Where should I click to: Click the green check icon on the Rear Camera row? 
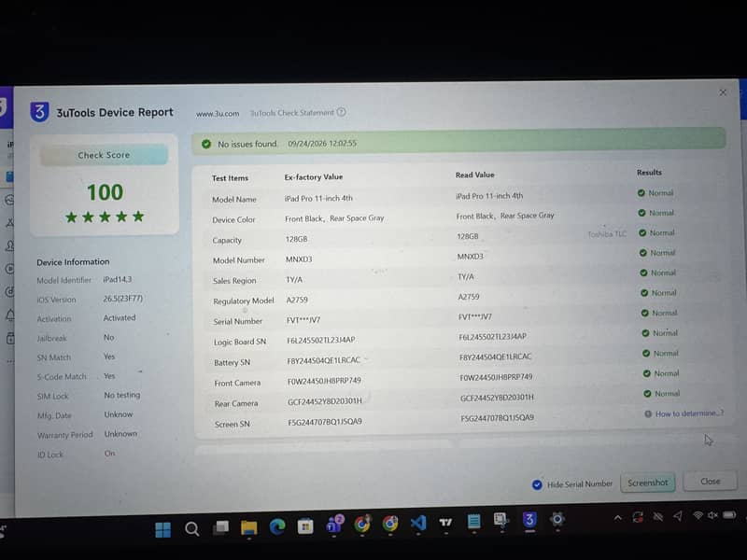click(x=647, y=394)
